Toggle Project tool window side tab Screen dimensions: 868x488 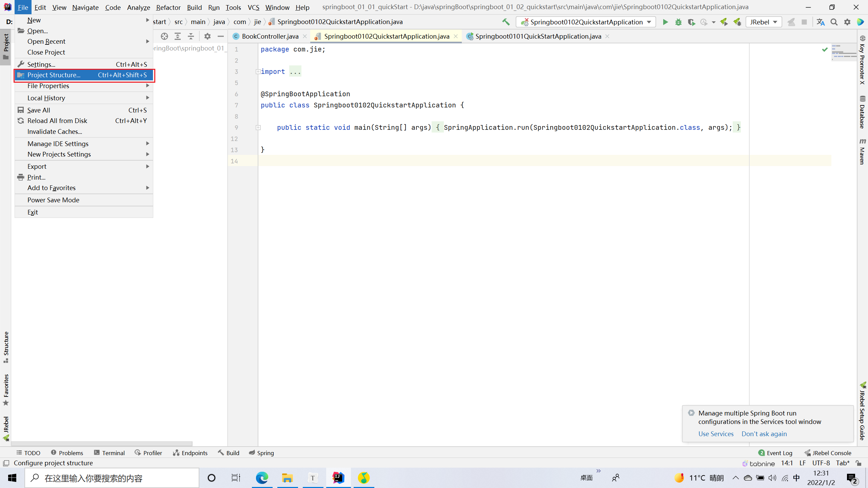tap(6, 47)
